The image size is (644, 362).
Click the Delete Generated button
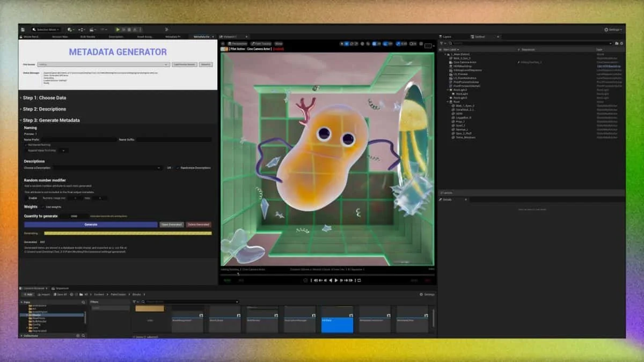[199, 224]
